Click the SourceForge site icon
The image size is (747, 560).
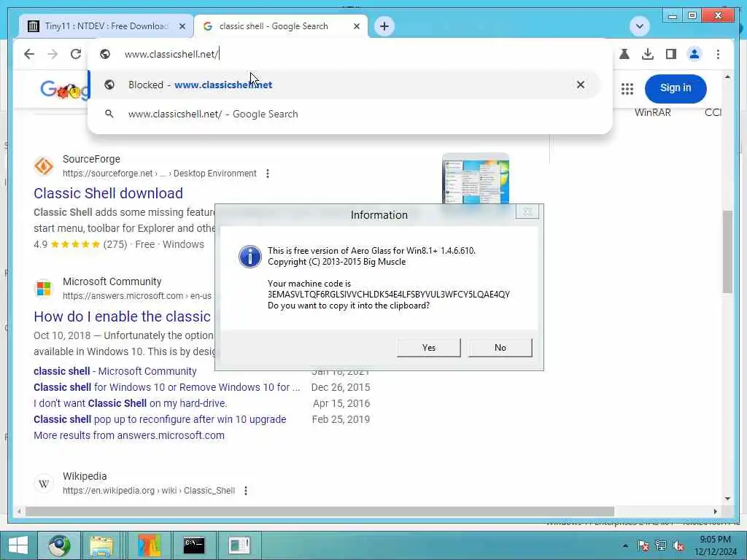click(x=44, y=166)
